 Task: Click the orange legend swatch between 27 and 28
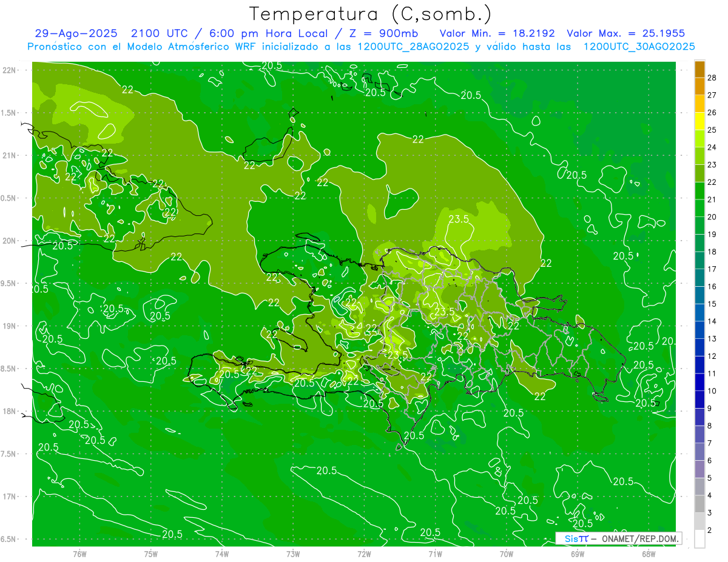point(700,86)
